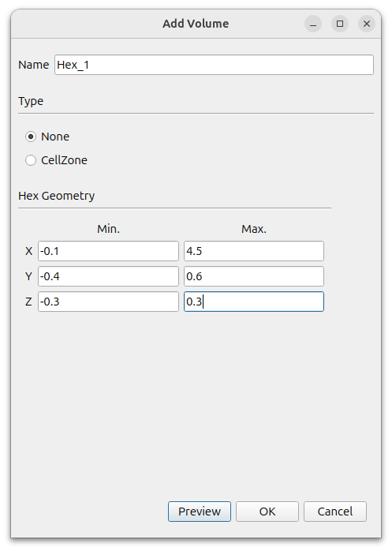392x551 pixels.
Task: Confirm the volume with OK
Action: 267,512
